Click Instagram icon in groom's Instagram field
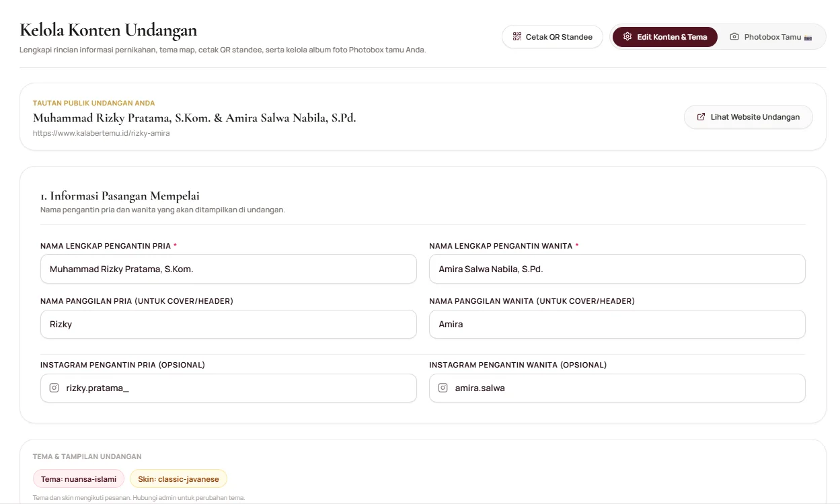 [x=54, y=388]
